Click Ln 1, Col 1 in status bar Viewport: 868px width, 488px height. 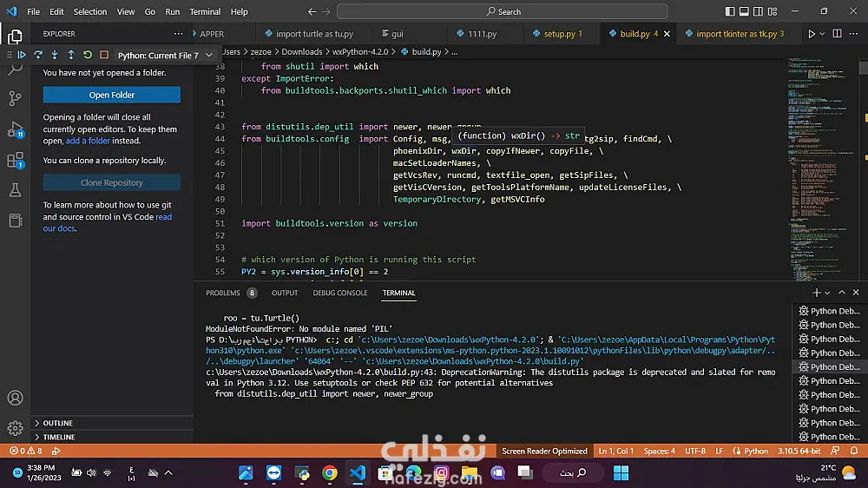pyautogui.click(x=615, y=451)
